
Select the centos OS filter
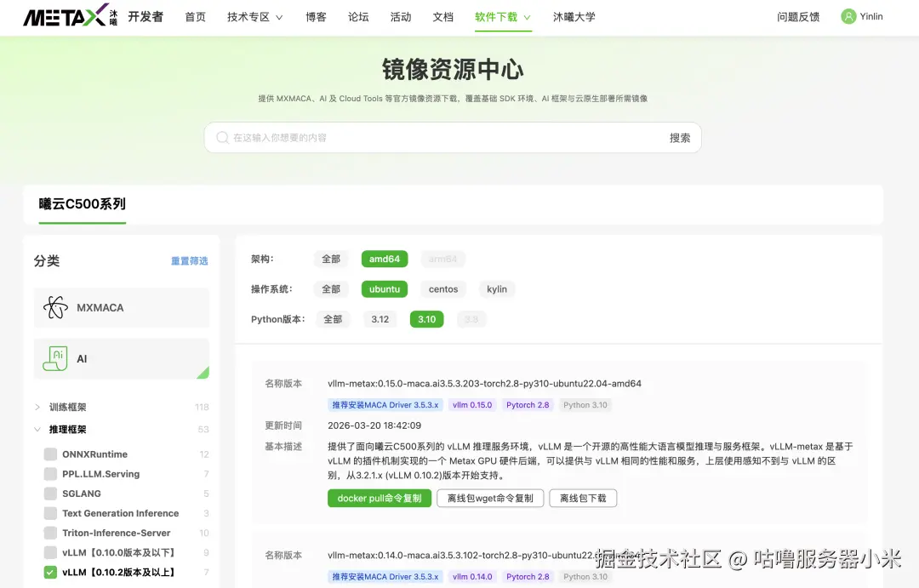pos(443,289)
